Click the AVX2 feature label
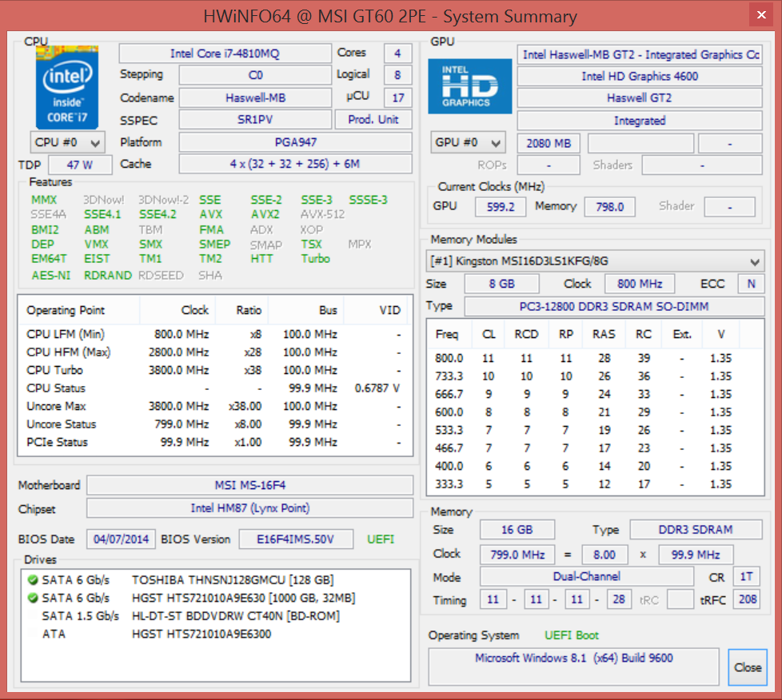 265,214
